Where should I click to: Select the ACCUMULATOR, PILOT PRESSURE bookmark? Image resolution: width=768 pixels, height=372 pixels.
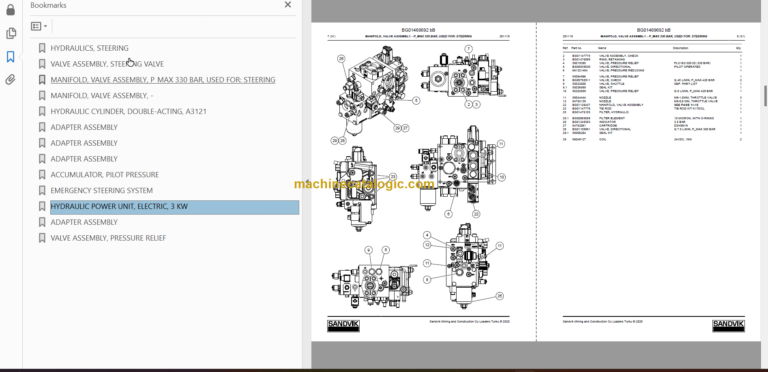tap(105, 175)
